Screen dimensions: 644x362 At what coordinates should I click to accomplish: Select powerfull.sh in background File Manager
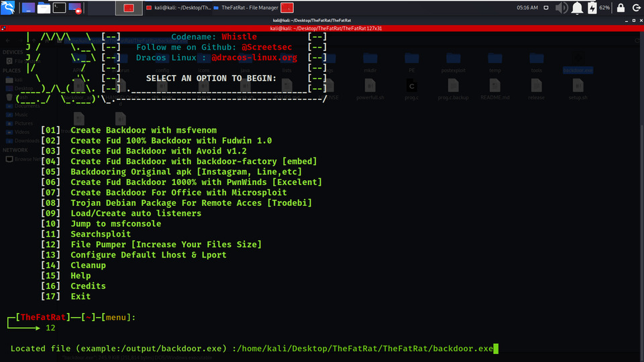[x=370, y=90]
